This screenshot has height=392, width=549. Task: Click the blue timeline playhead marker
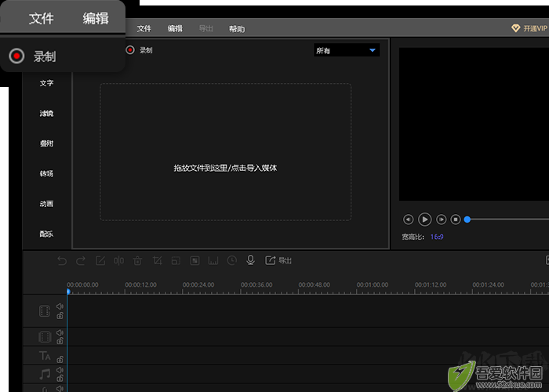click(68, 292)
